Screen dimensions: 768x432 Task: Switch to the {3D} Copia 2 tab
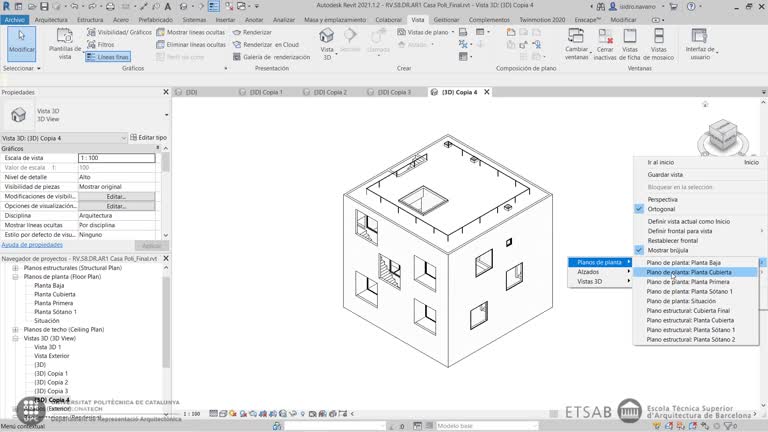coord(330,92)
